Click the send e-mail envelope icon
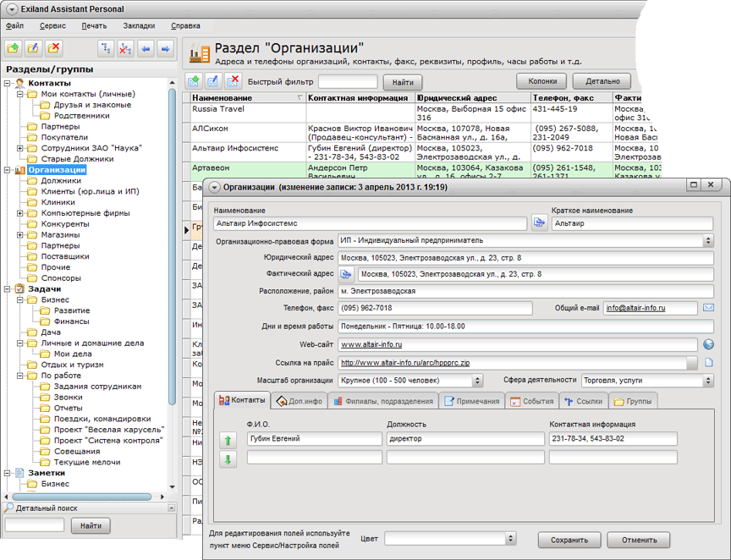731x560 pixels. click(709, 308)
